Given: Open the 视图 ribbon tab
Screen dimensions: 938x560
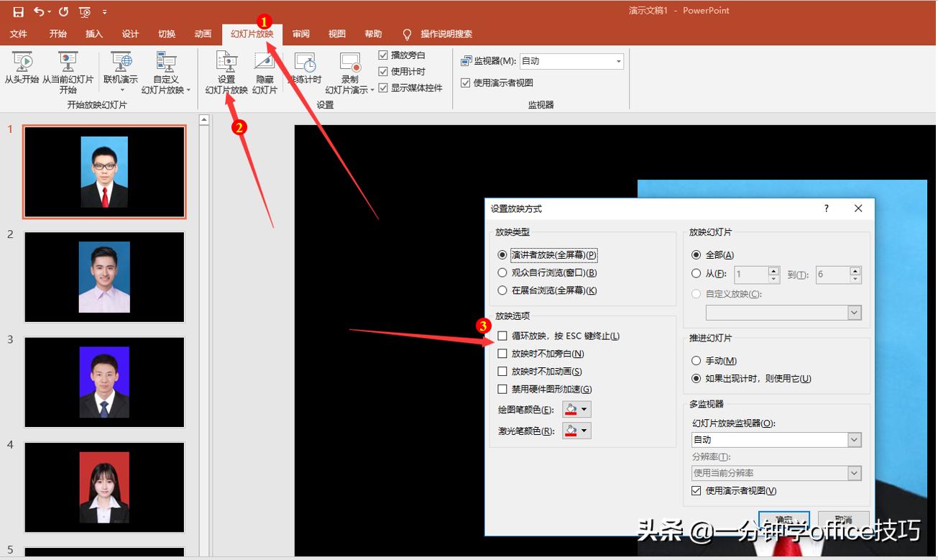Looking at the screenshot, I should point(336,33).
